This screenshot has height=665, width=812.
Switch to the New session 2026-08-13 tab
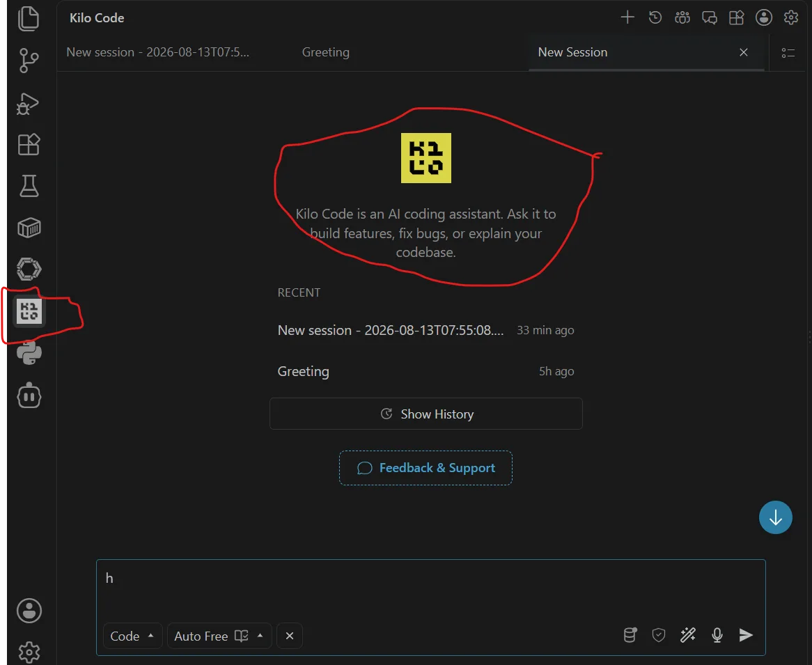pos(157,52)
